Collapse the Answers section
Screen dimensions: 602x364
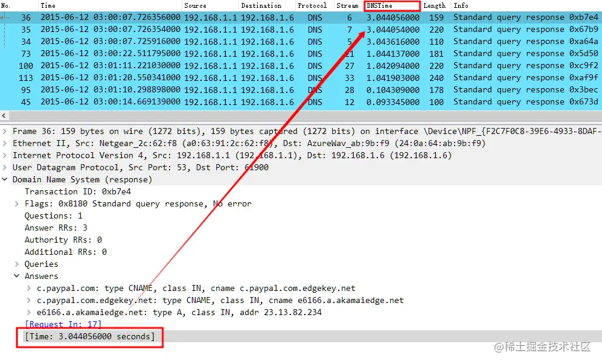click(x=16, y=276)
